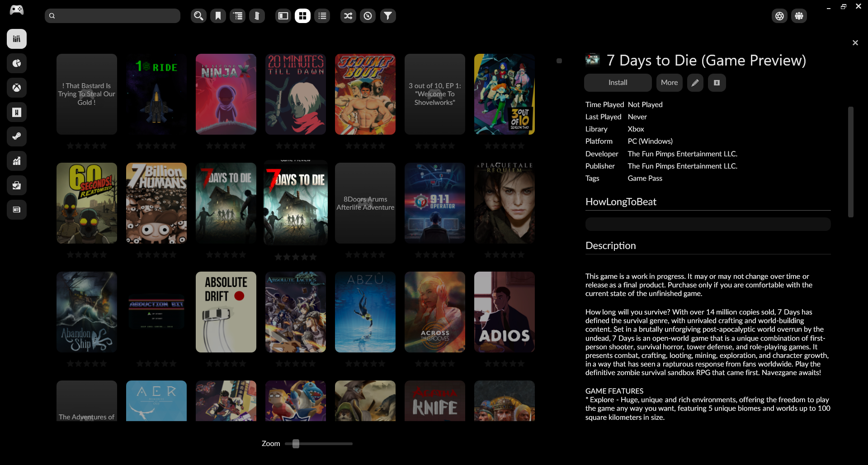Open the bookmarks filter preset button
The image size is (868, 465).
click(x=218, y=16)
